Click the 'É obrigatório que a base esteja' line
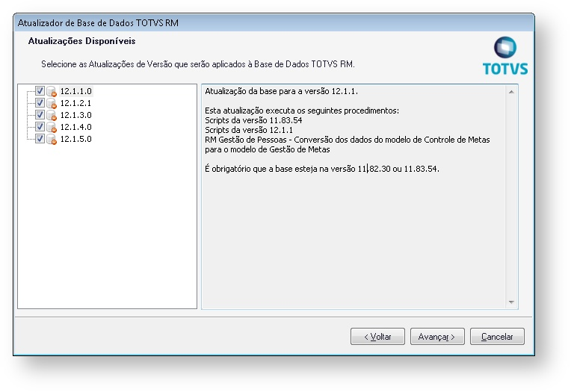This screenshot has width=571, height=392. tap(322, 169)
